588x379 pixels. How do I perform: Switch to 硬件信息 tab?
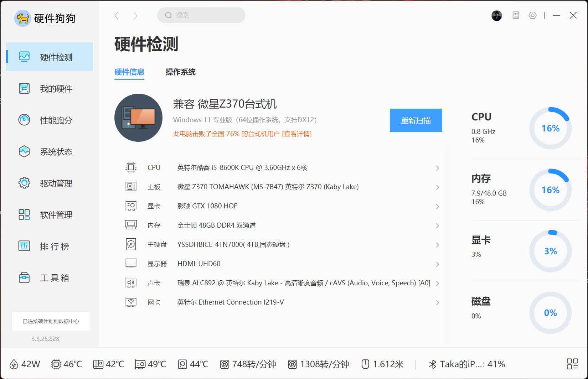(x=129, y=72)
